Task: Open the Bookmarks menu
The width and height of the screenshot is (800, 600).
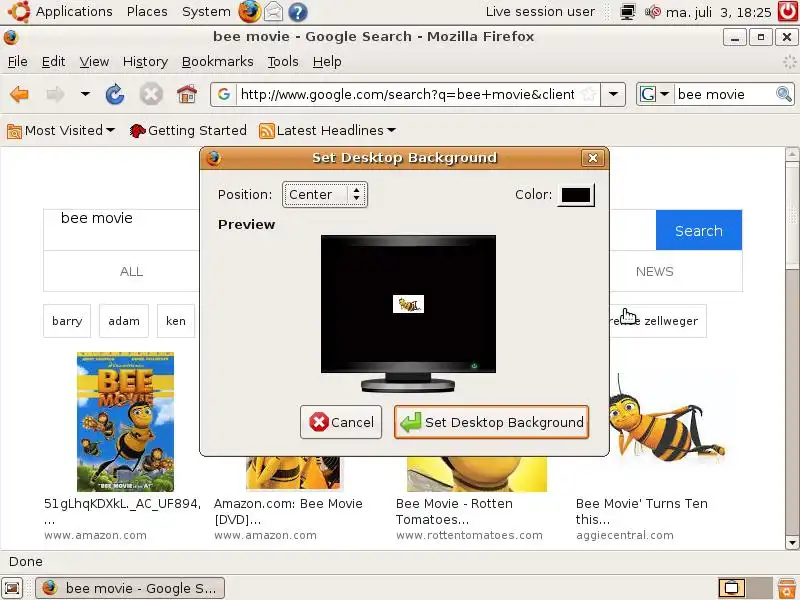Action: click(x=218, y=62)
